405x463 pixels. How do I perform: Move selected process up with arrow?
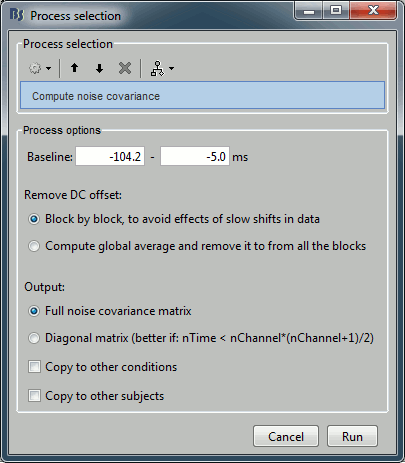74,68
